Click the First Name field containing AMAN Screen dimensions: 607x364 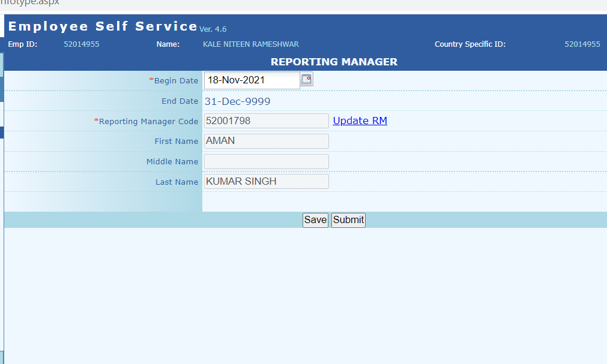coord(266,141)
